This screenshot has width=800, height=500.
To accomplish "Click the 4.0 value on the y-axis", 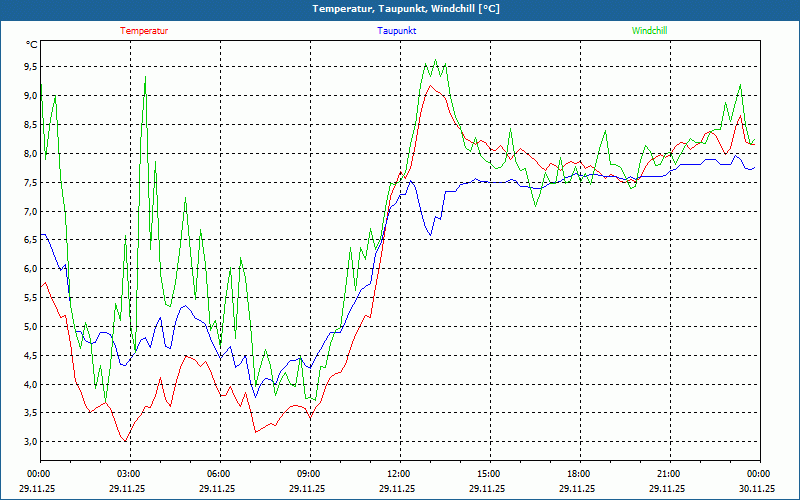I will pos(30,385).
